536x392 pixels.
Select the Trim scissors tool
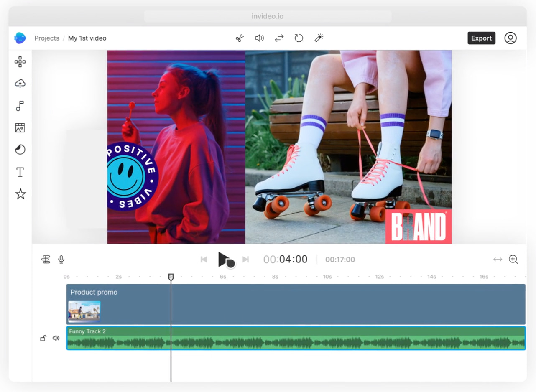click(240, 38)
